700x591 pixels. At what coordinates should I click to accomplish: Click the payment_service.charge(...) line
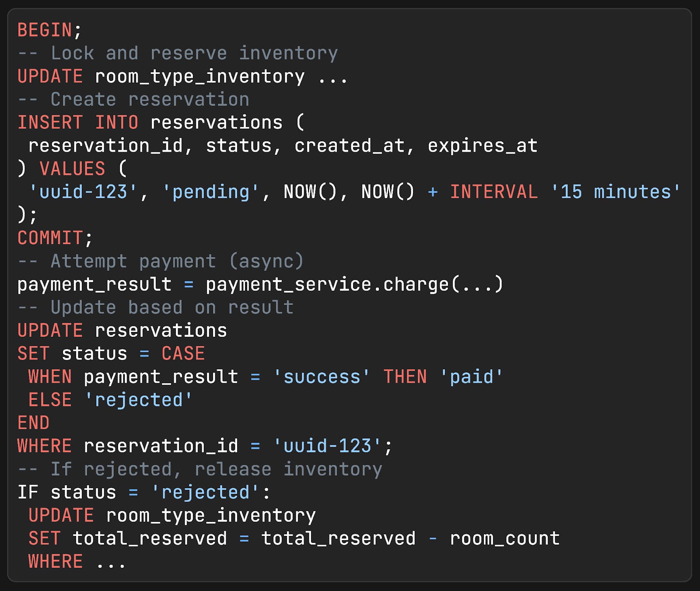(x=260, y=284)
